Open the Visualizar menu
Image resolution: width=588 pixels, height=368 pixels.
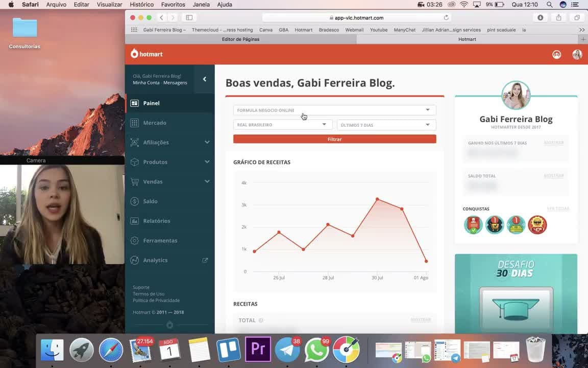click(110, 5)
